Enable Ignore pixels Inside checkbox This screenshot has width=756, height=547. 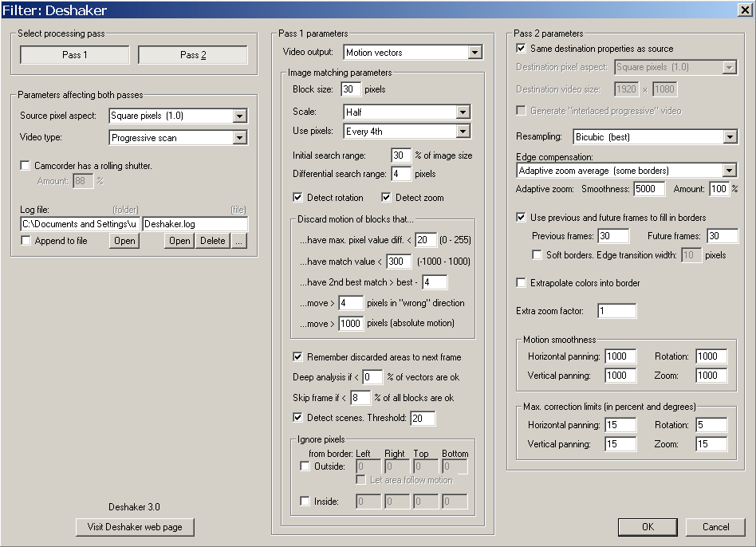click(x=305, y=502)
